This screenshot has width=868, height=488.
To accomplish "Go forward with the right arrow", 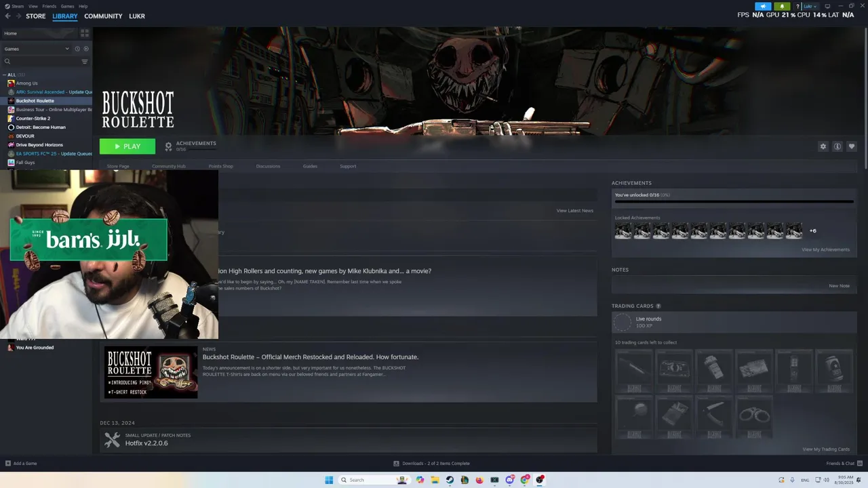I will click(x=18, y=16).
